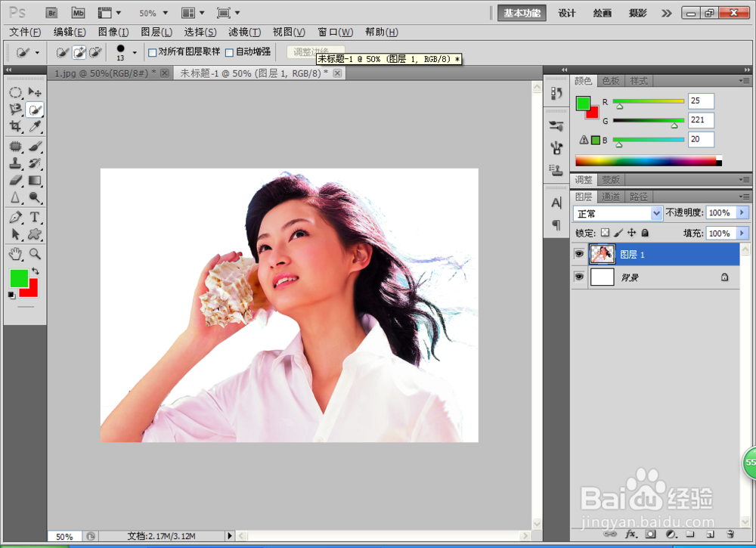
Task: Open the tool preset picker dropdown
Action: click(x=37, y=53)
